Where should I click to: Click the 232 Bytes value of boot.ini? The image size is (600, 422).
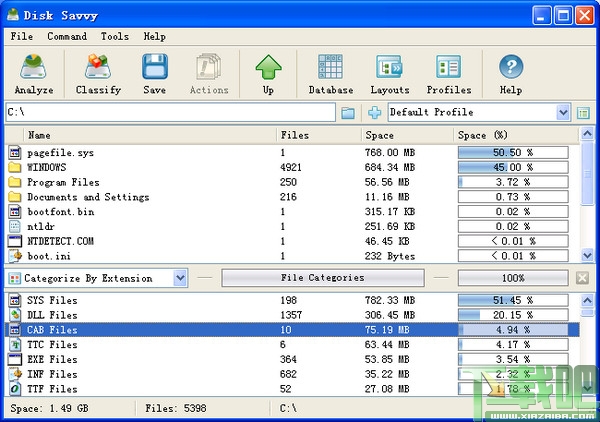390,256
